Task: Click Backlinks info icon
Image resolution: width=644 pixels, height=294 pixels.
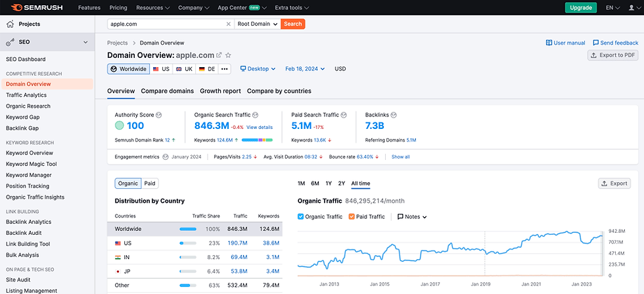Action: [398, 115]
